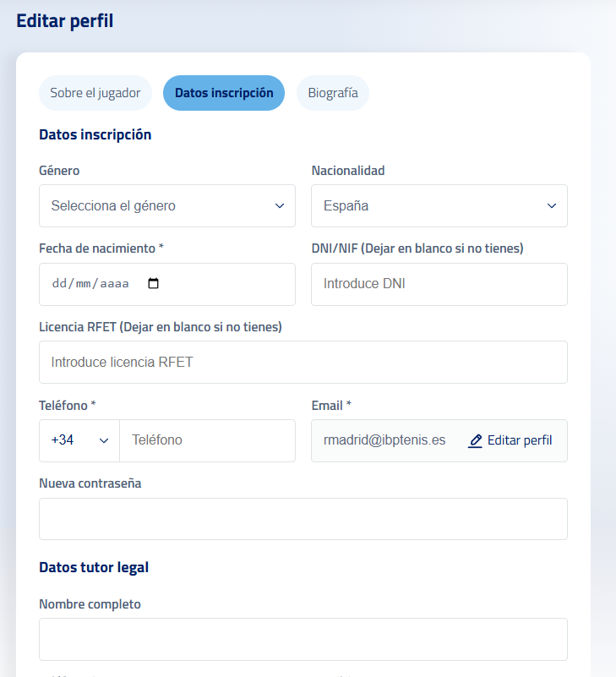Click the Datos tutor legal section heading

(94, 567)
